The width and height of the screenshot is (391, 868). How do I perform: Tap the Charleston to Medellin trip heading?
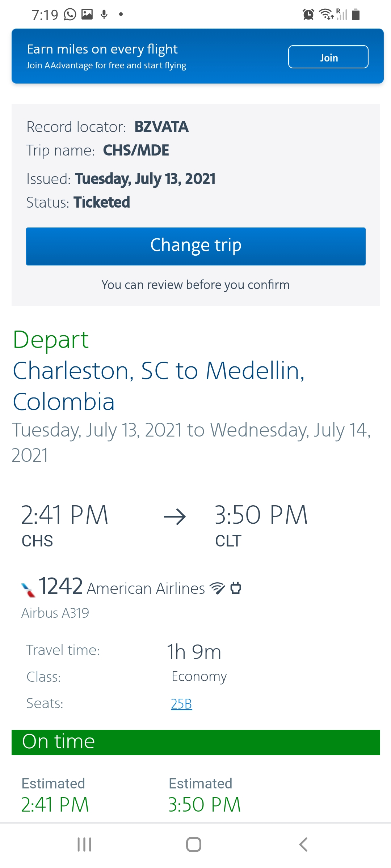(x=159, y=386)
